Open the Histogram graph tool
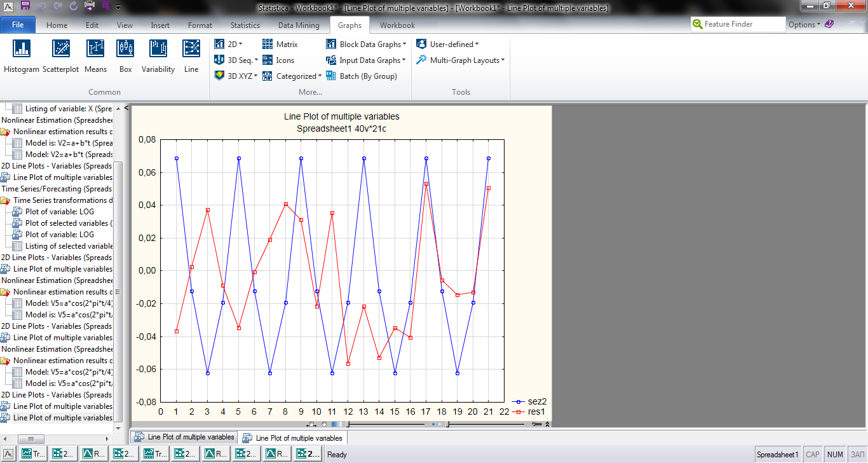Viewport: 868px width, 463px height. (x=22, y=57)
